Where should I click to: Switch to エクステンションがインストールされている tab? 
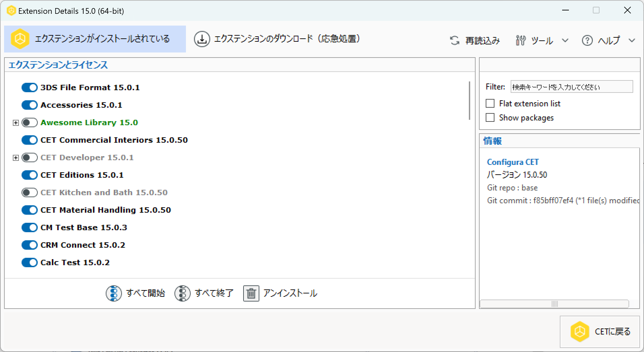point(95,39)
